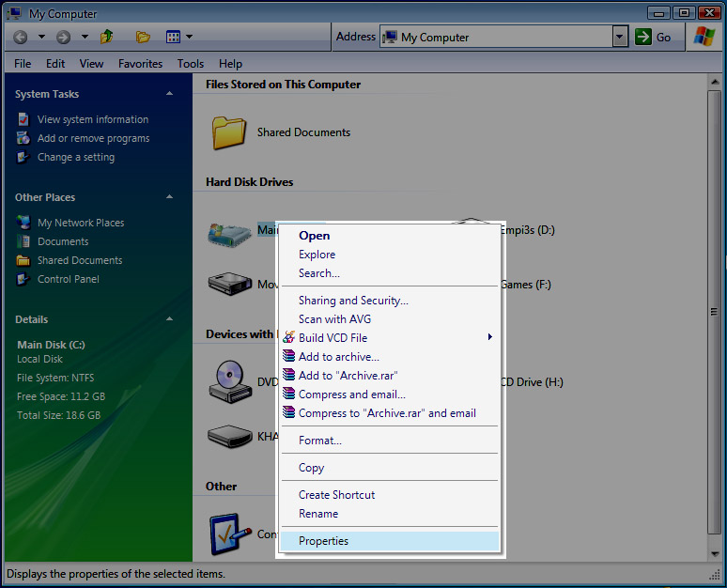727x588 pixels.
Task: Click the Control Panel icon under Other
Action: tap(228, 533)
